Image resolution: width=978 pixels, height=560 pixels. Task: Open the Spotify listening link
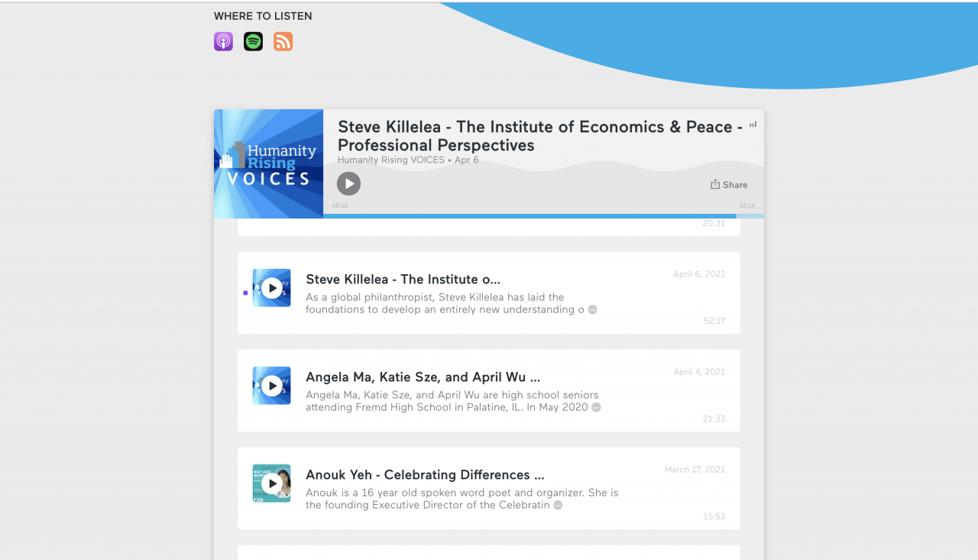[x=253, y=41]
